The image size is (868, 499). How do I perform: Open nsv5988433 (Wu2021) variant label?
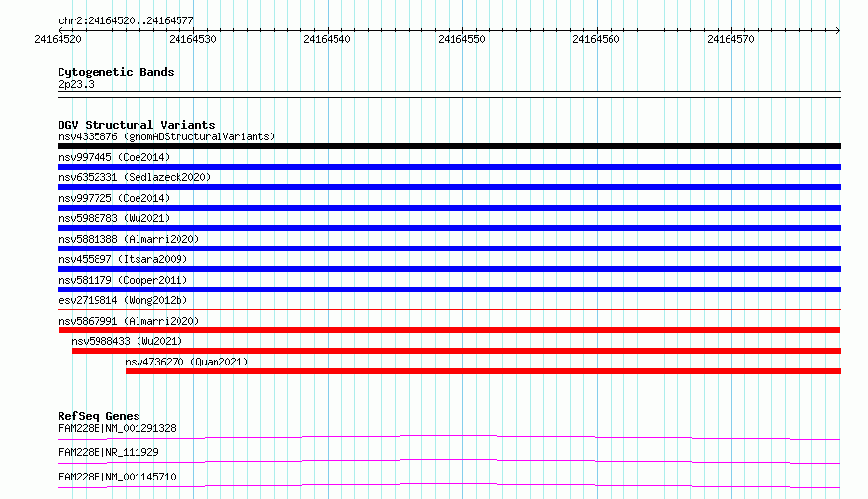127,341
